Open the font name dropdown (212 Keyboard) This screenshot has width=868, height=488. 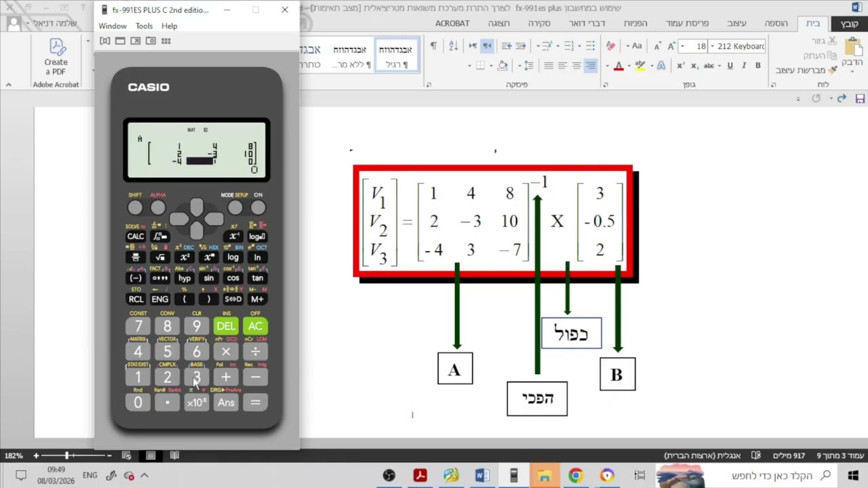click(x=712, y=46)
